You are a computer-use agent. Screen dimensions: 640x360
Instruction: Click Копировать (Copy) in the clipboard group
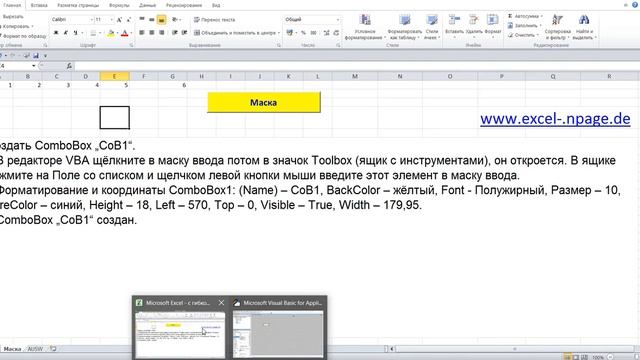[x=16, y=27]
